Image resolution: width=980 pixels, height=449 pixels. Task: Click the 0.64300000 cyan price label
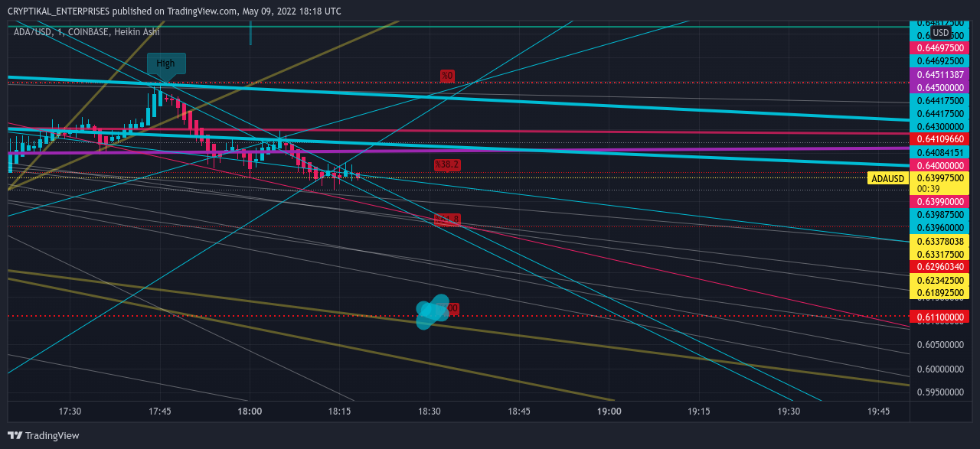coord(939,126)
